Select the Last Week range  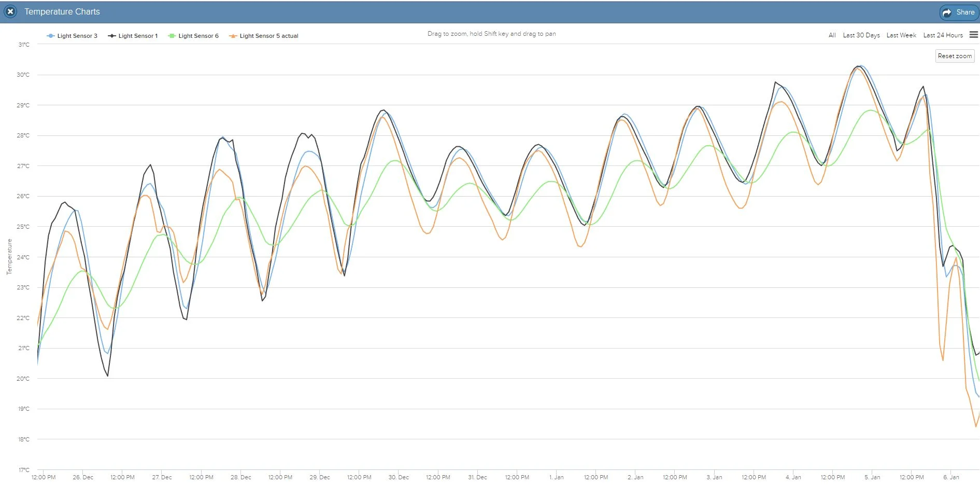901,35
